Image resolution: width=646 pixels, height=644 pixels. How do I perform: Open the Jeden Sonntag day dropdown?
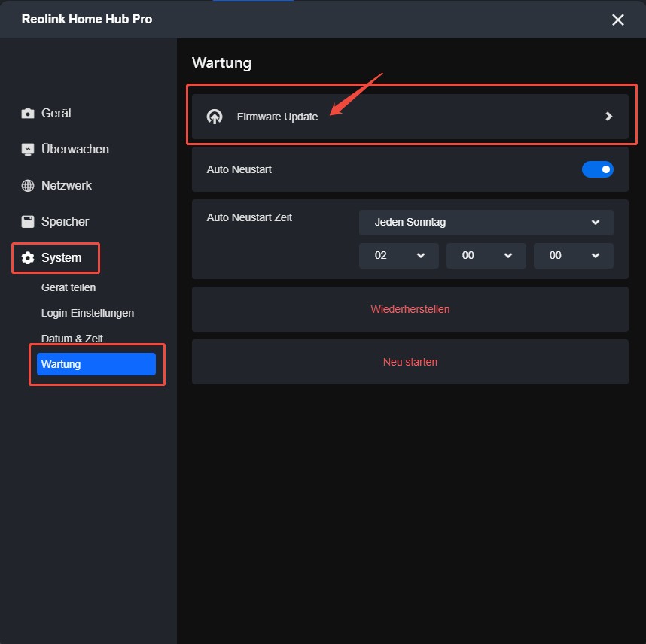point(486,223)
